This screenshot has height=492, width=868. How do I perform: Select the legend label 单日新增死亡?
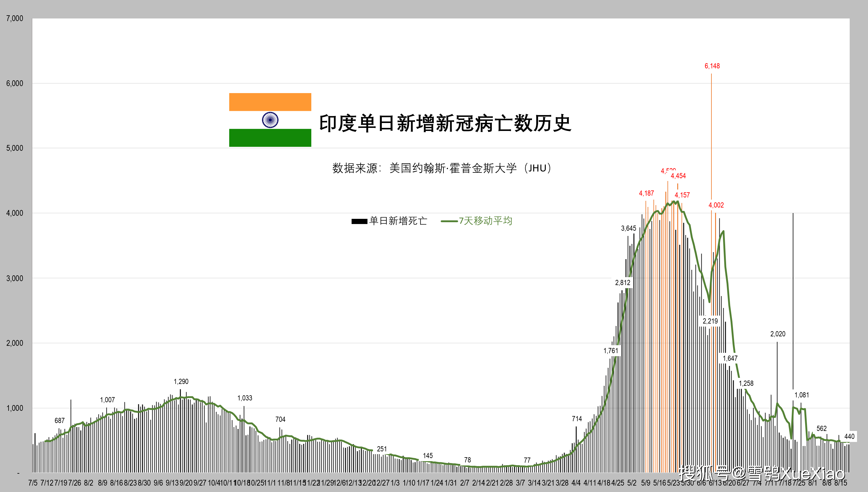pyautogui.click(x=398, y=221)
